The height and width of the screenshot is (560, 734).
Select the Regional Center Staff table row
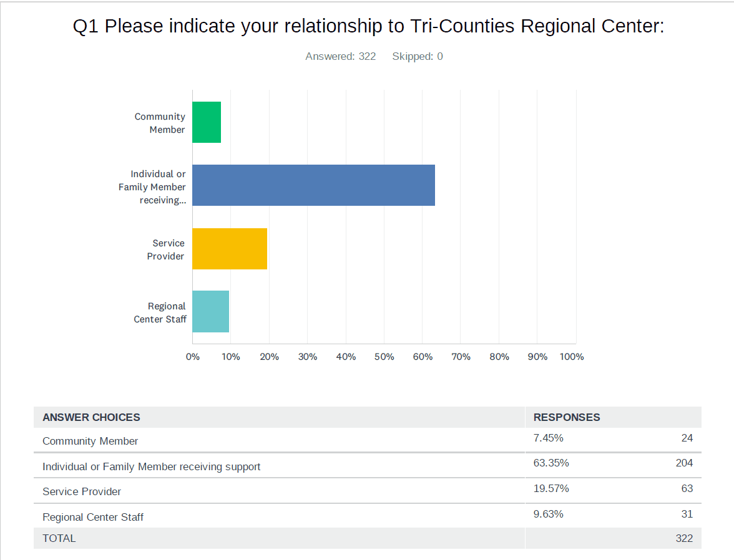click(x=368, y=516)
